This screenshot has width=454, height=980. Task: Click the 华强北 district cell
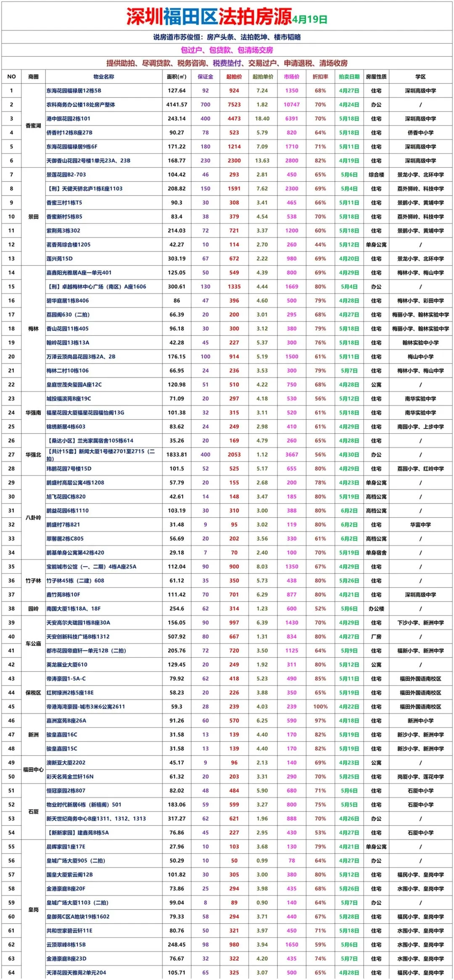tap(33, 455)
